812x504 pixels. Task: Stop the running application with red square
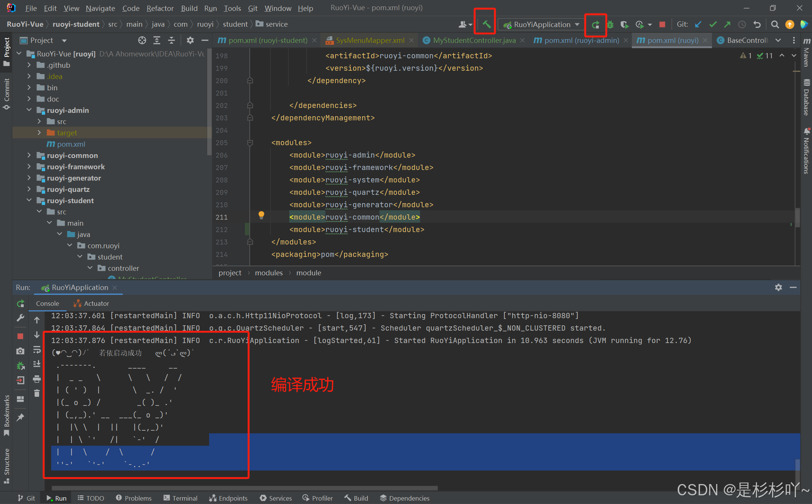tap(662, 25)
